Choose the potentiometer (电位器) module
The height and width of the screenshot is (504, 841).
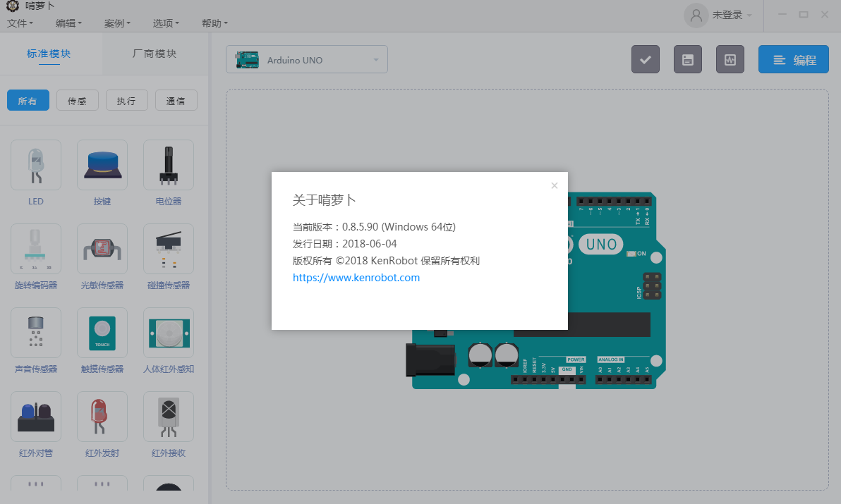169,165
